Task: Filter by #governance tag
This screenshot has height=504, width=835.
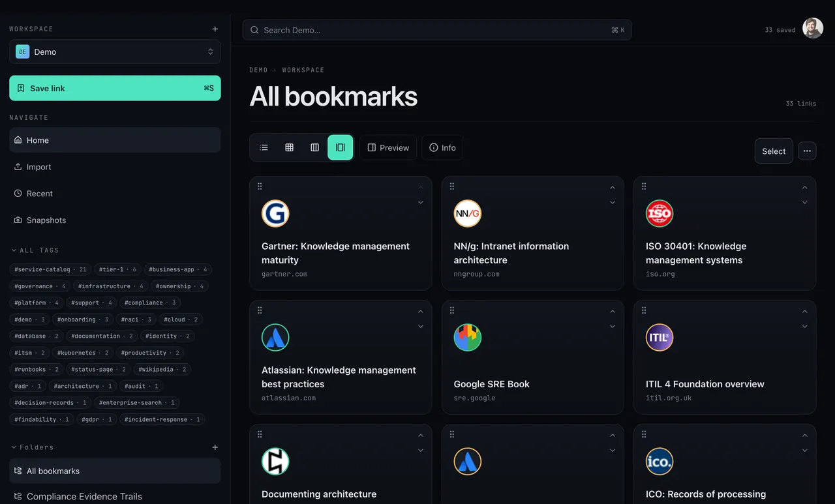Action: 40,286
